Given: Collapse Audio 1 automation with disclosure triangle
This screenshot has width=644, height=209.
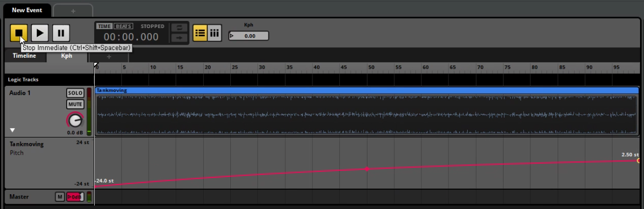Looking at the screenshot, I should 12,130.
